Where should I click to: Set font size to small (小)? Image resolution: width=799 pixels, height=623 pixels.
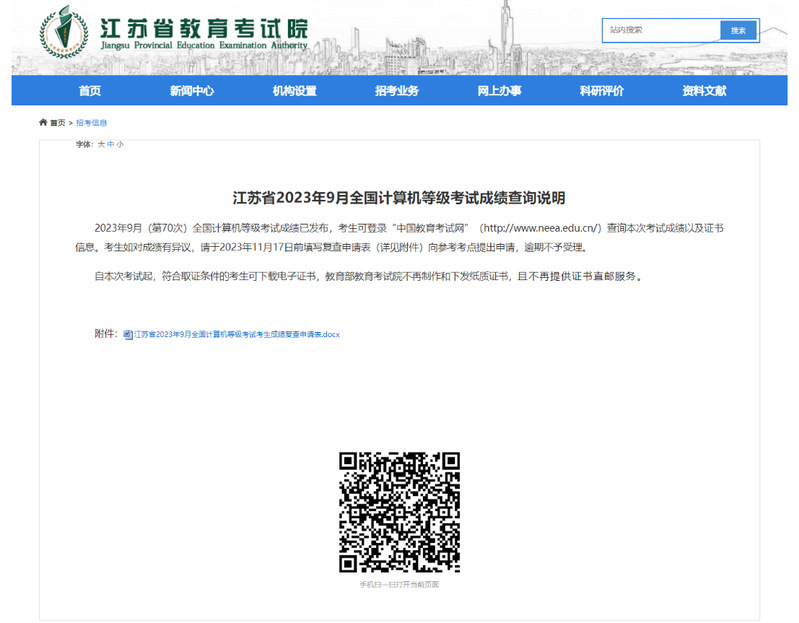pos(120,145)
